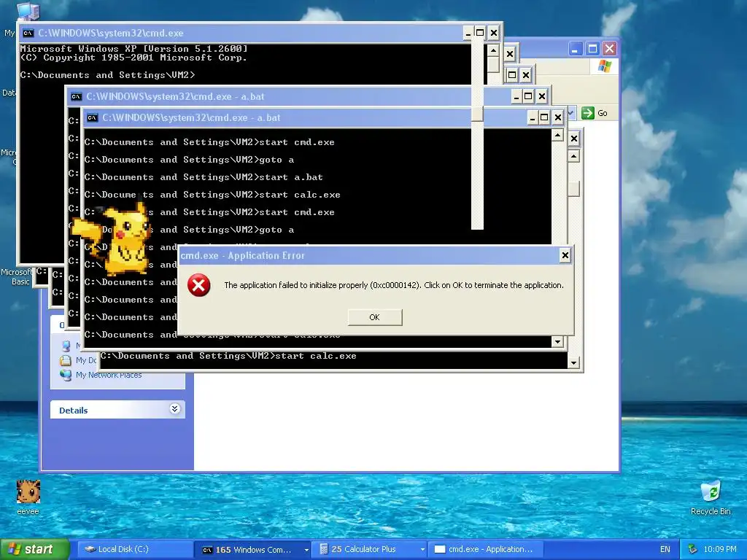Viewport: 747px width, 560px height.
Task: Click the My Network Places icon
Action: click(66, 375)
